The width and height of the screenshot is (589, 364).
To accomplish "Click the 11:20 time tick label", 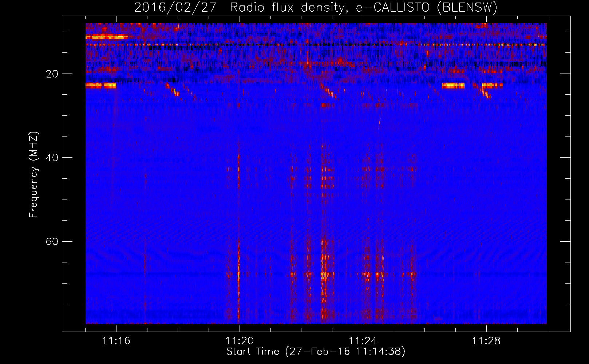I will click(240, 341).
